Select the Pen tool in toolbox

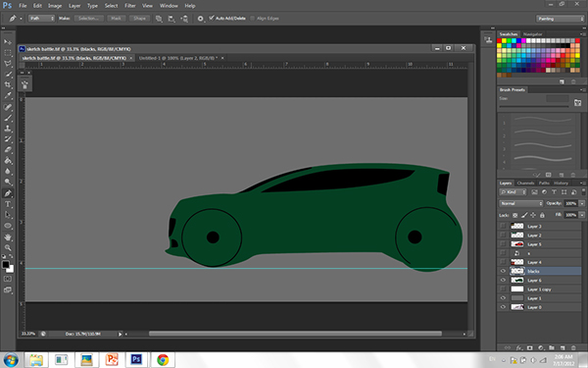click(8, 193)
